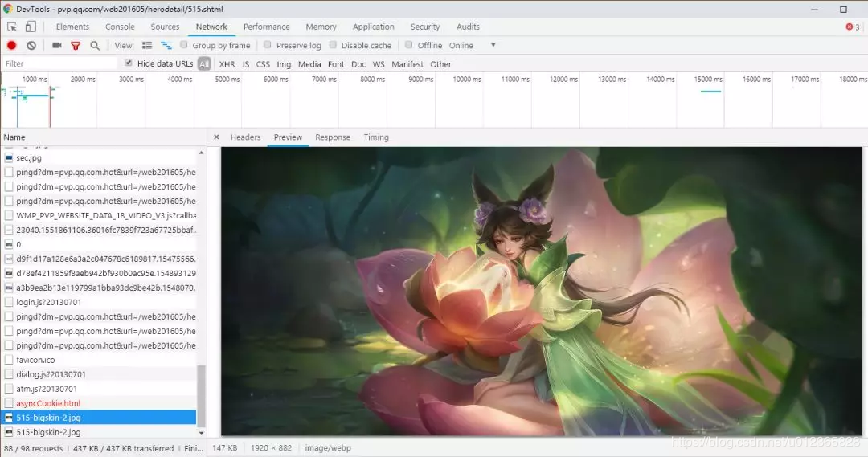The image size is (868, 457).
Task: Filter requests by Font
Action: [336, 64]
